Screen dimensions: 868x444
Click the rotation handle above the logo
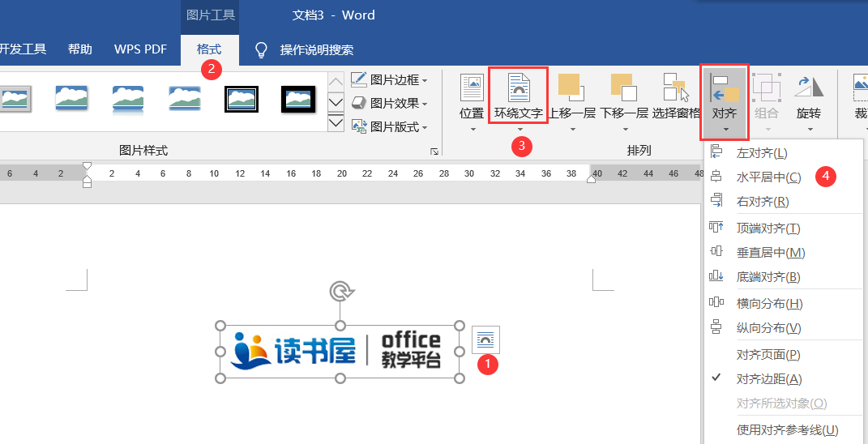pyautogui.click(x=340, y=291)
